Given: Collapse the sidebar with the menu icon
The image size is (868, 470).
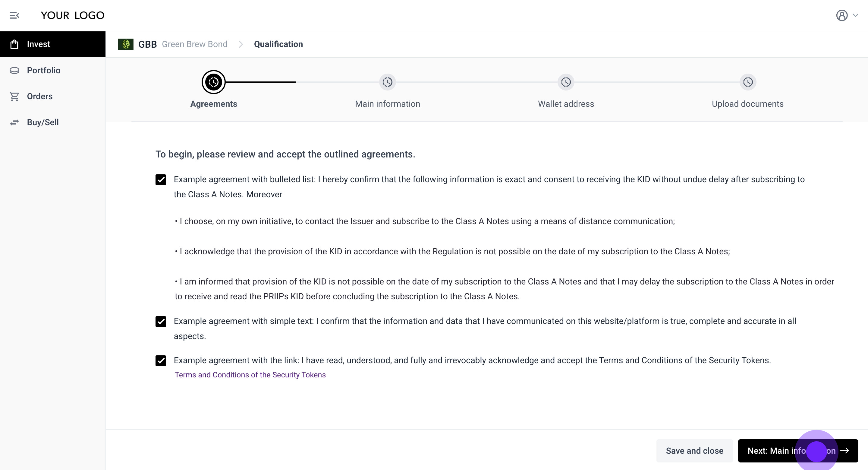Looking at the screenshot, I should click(x=14, y=15).
